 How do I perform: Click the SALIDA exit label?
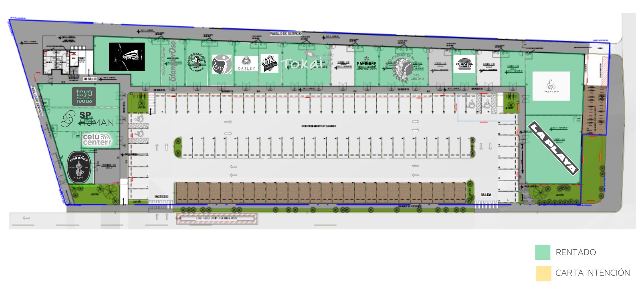click(x=486, y=195)
